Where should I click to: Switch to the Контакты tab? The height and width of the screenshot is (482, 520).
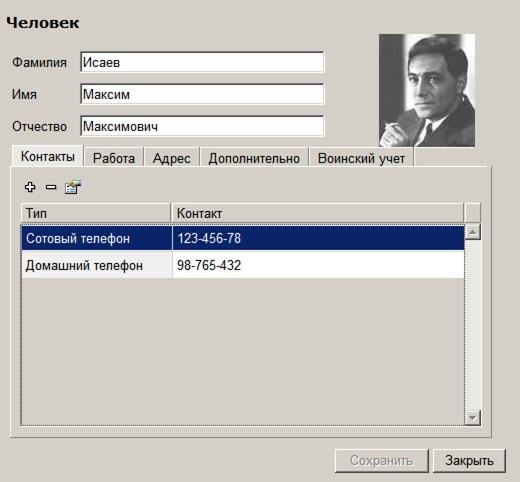[x=47, y=156]
